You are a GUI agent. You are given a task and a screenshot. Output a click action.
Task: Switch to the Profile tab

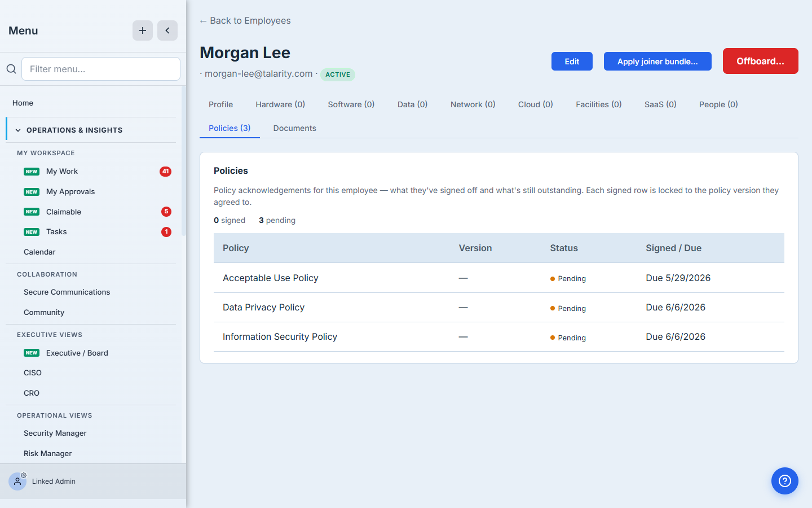click(220, 104)
